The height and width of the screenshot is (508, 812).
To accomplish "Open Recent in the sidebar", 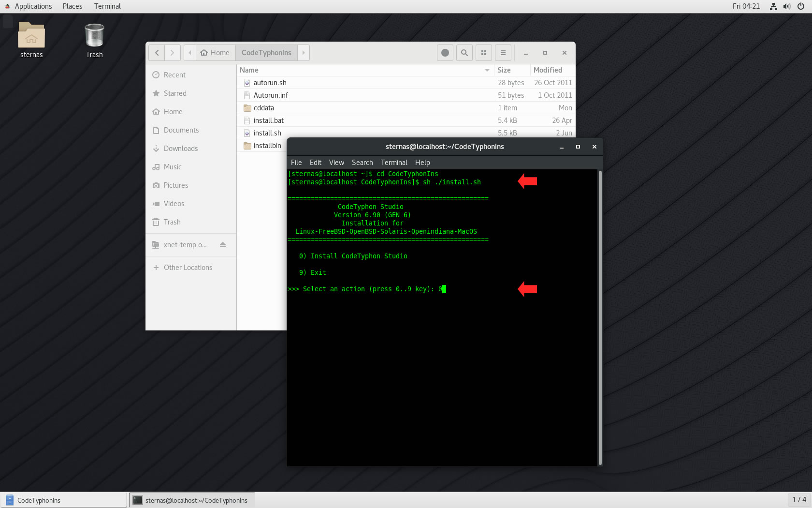I will (191, 75).
